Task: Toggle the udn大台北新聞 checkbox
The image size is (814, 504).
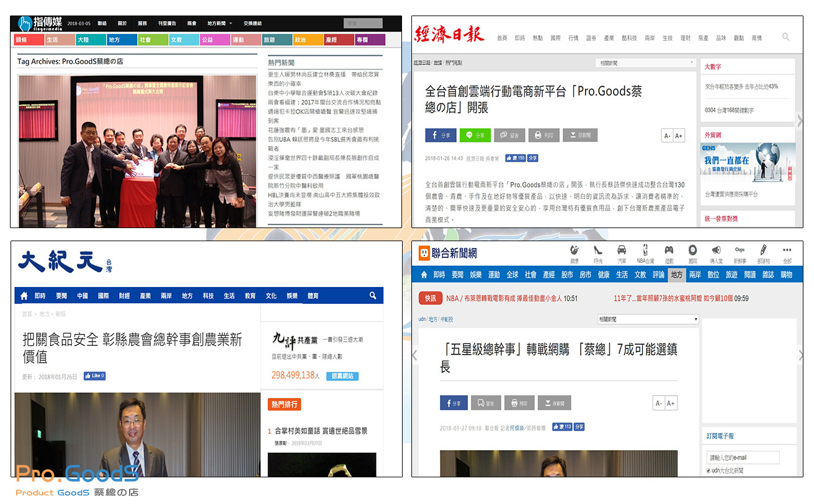Action: [709, 471]
